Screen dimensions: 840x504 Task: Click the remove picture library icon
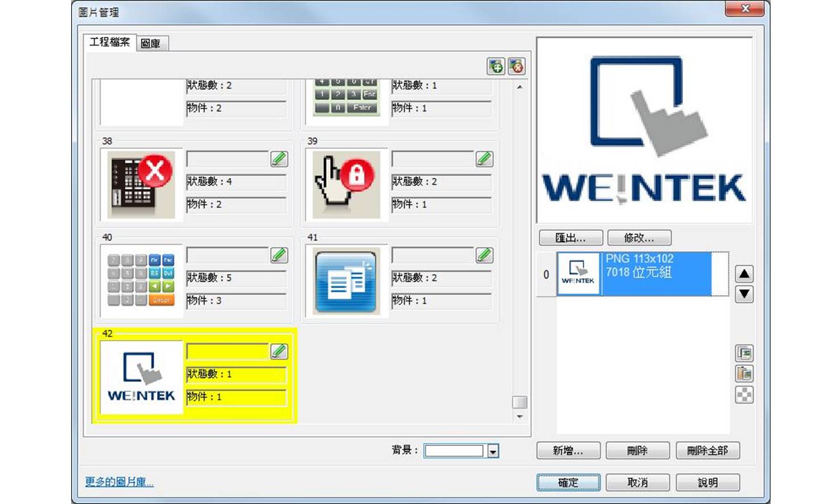tap(516, 67)
